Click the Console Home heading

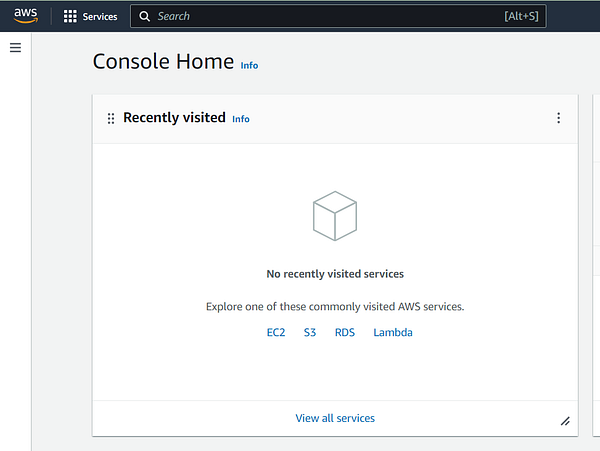(x=163, y=61)
